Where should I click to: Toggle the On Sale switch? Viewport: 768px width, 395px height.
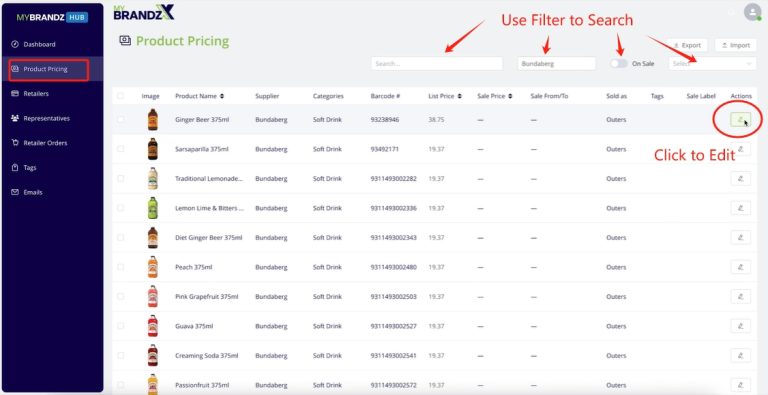click(x=619, y=63)
